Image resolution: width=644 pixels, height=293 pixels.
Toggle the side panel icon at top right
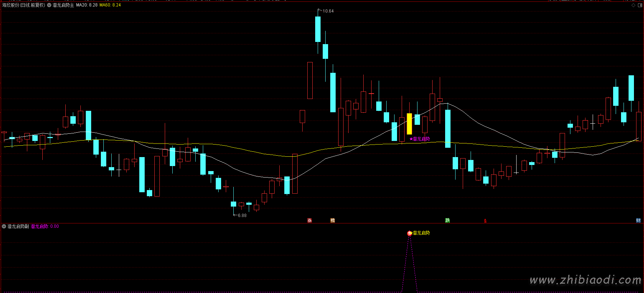[x=640, y=5]
